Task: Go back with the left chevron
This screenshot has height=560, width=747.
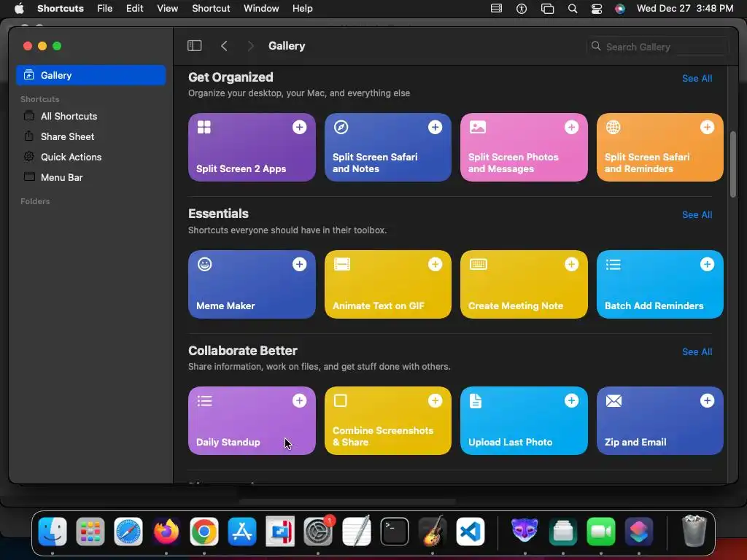Action: tap(224, 46)
